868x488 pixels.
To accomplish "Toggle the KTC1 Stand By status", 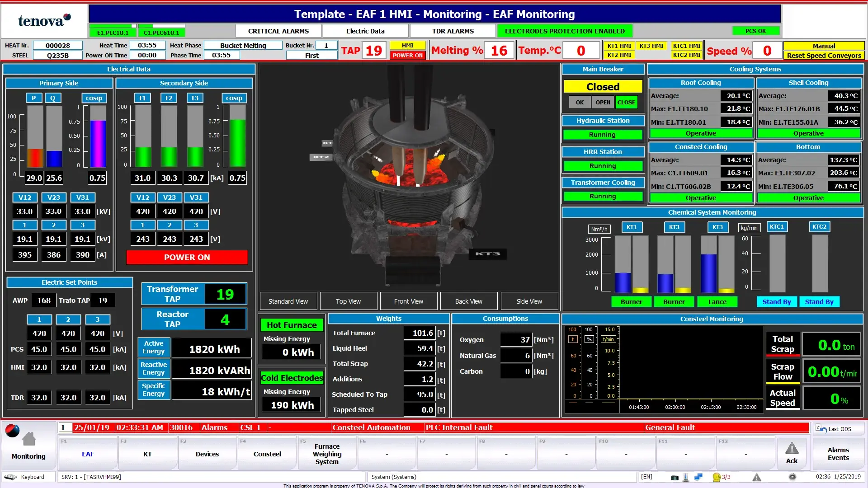I will (x=777, y=302).
